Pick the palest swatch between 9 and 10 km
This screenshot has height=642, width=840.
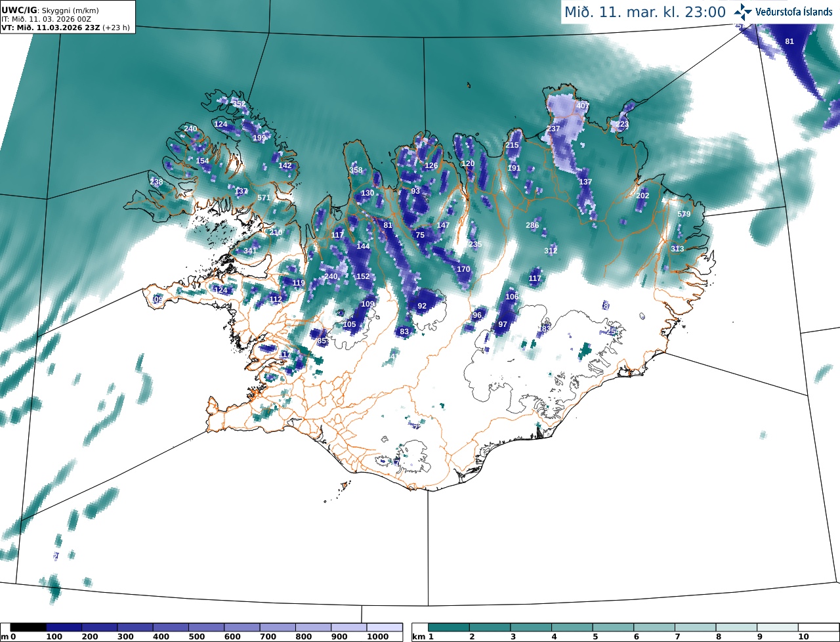tap(778, 628)
